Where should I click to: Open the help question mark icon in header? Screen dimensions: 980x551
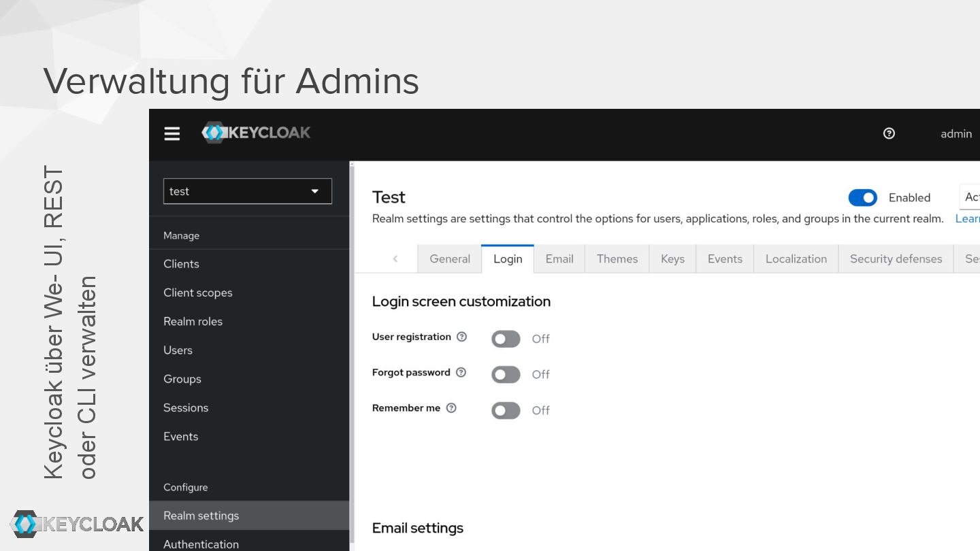(x=889, y=133)
